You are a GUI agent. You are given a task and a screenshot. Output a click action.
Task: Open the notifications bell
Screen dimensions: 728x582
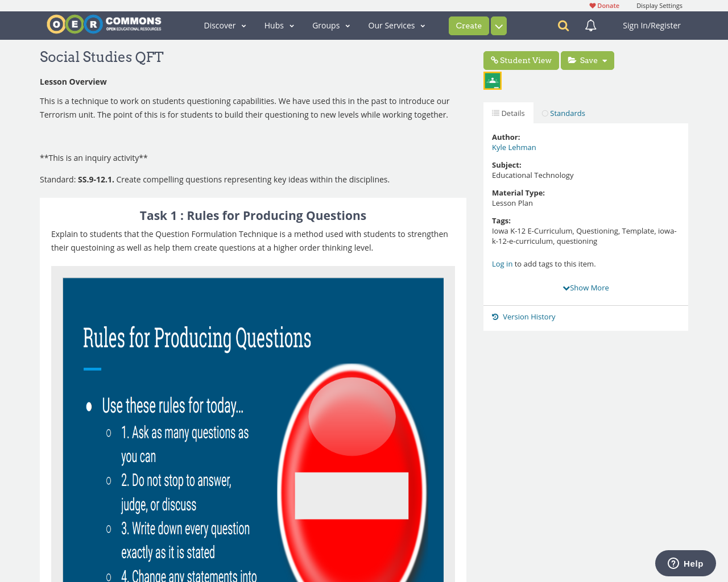[x=589, y=24]
